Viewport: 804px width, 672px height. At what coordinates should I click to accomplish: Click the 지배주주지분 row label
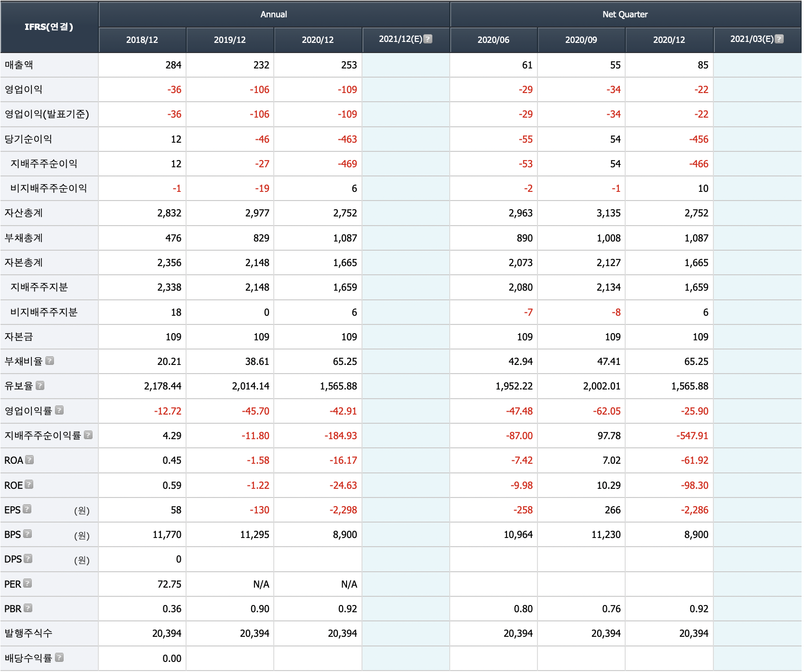coord(39,287)
